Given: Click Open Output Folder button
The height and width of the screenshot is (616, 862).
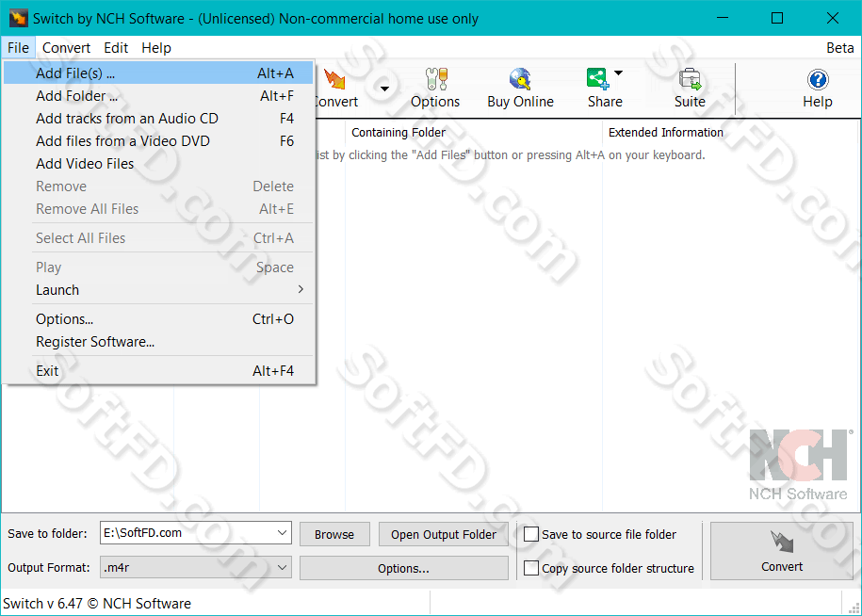Looking at the screenshot, I should (x=444, y=534).
